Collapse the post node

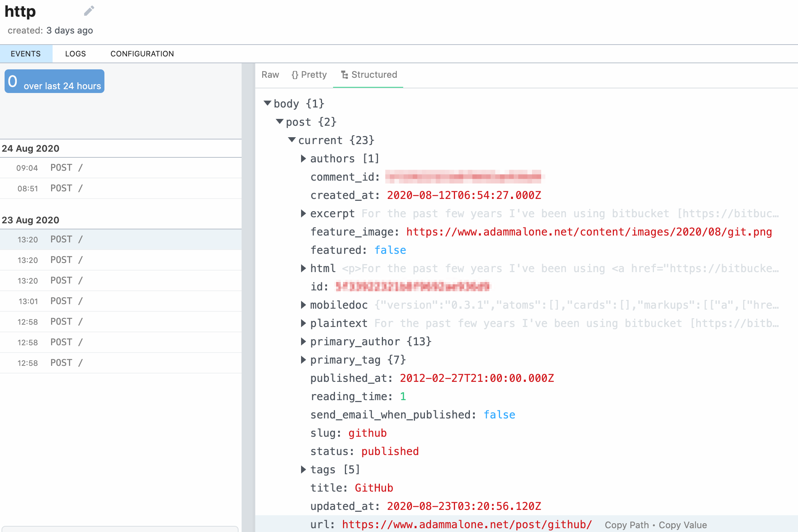coord(280,122)
